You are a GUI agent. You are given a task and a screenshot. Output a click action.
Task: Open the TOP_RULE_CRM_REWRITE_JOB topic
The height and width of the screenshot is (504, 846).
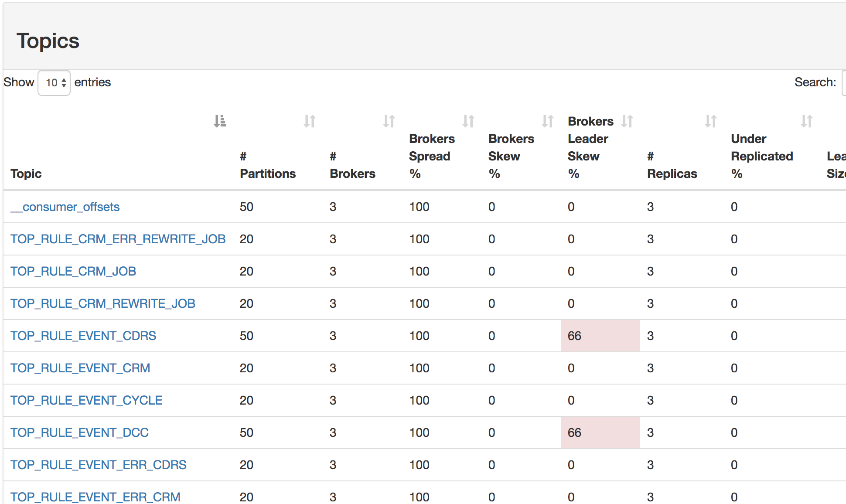pyautogui.click(x=103, y=303)
